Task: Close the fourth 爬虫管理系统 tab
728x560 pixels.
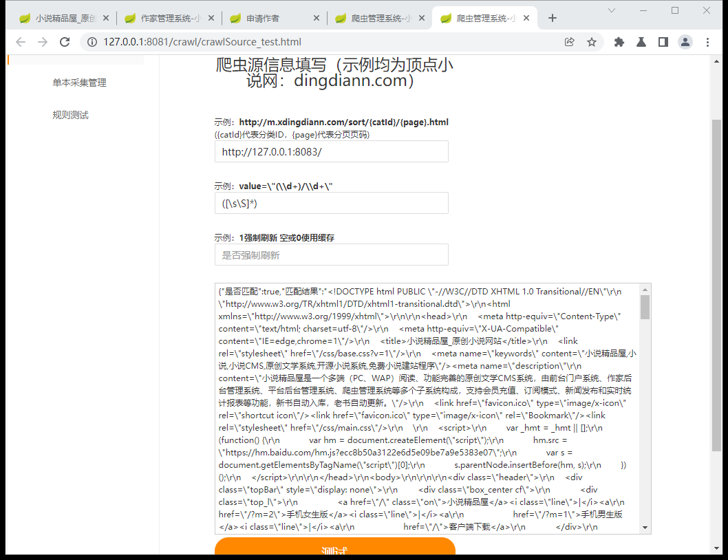Action: point(422,18)
